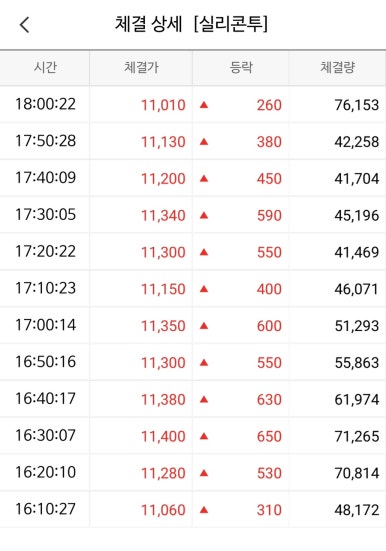Select volume 70,814 in 16:20:10 row
This screenshot has width=386, height=551.
click(356, 473)
